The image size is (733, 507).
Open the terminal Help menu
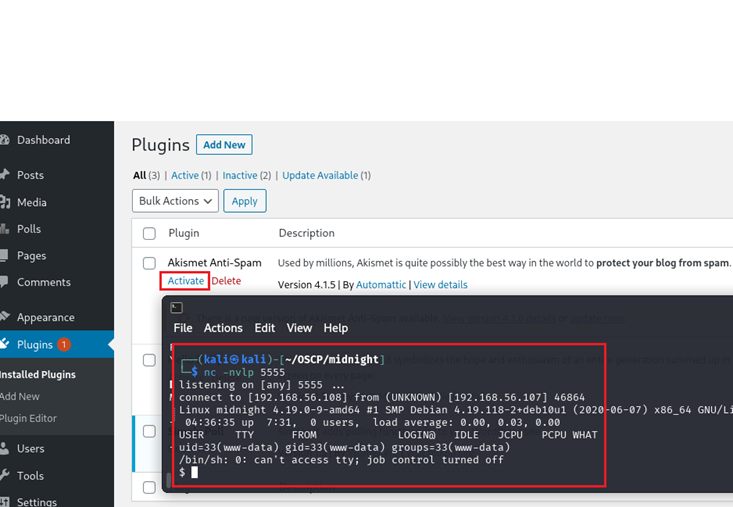tap(336, 328)
